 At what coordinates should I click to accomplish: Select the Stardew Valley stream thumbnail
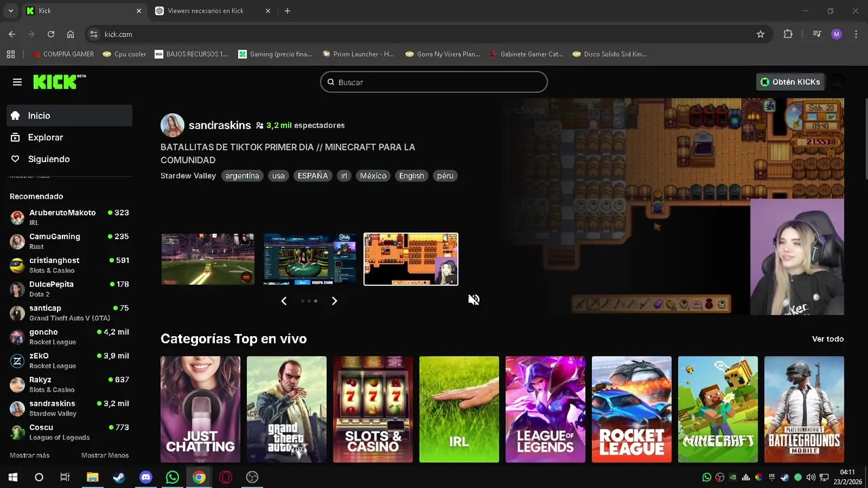411,260
